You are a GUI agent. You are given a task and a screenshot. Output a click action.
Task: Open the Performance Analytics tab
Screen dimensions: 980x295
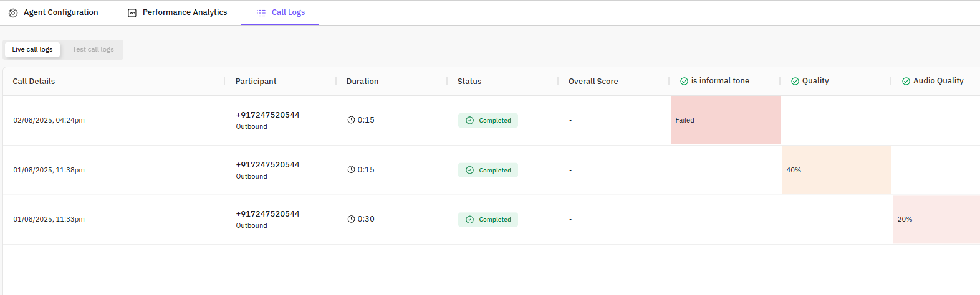tap(185, 12)
